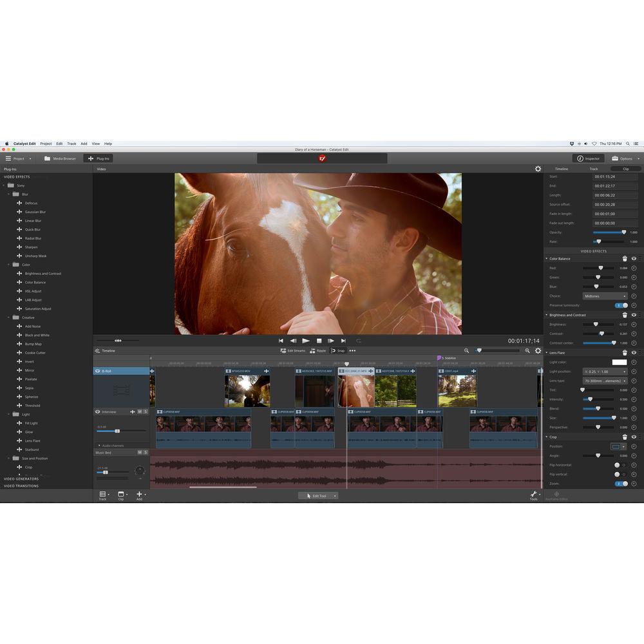This screenshot has height=644, width=644.
Task: Delete Color Balance effect using trash icon
Action: click(625, 259)
